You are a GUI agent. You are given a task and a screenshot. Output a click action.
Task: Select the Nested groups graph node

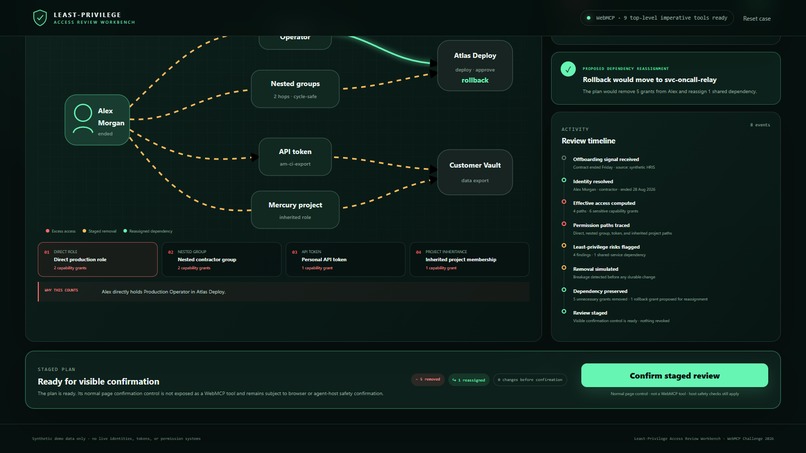click(295, 89)
